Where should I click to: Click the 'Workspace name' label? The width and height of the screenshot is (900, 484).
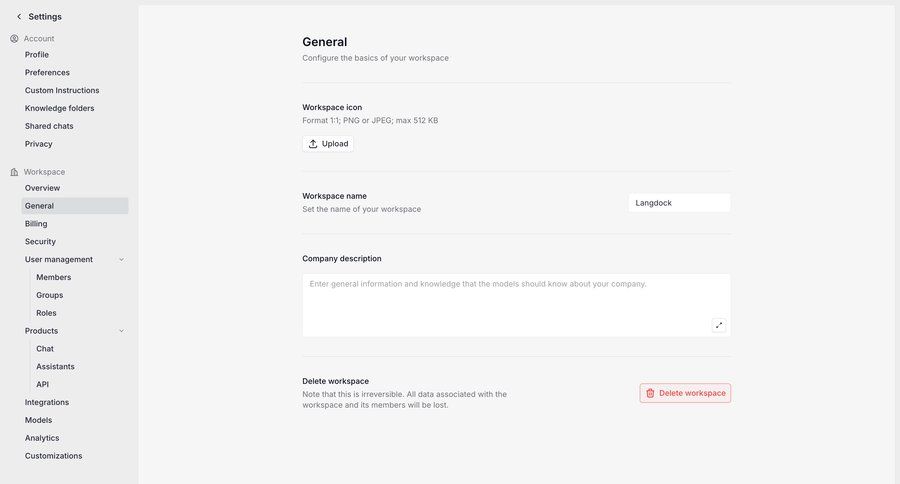[335, 196]
